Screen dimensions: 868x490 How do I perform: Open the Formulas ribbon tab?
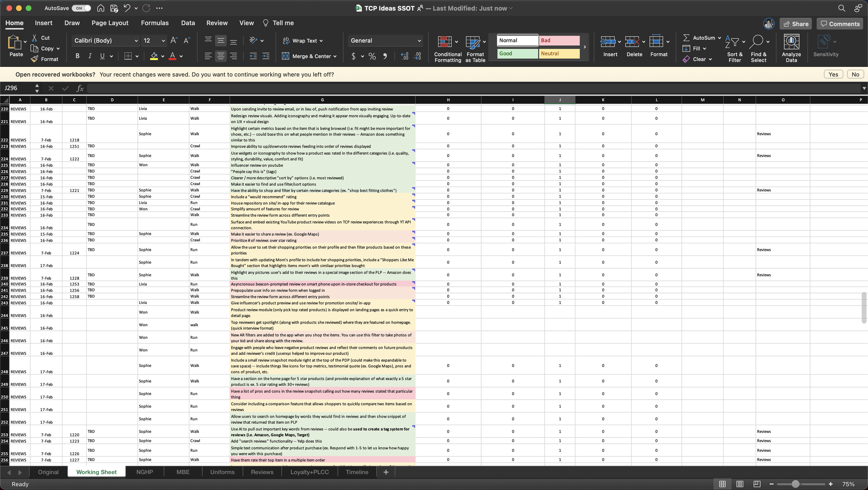point(155,23)
